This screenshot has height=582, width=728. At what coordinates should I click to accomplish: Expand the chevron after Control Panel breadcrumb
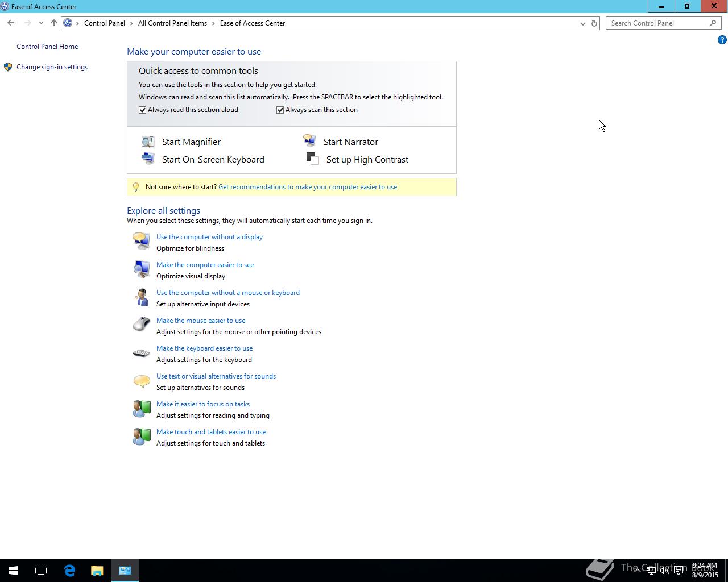pos(131,23)
